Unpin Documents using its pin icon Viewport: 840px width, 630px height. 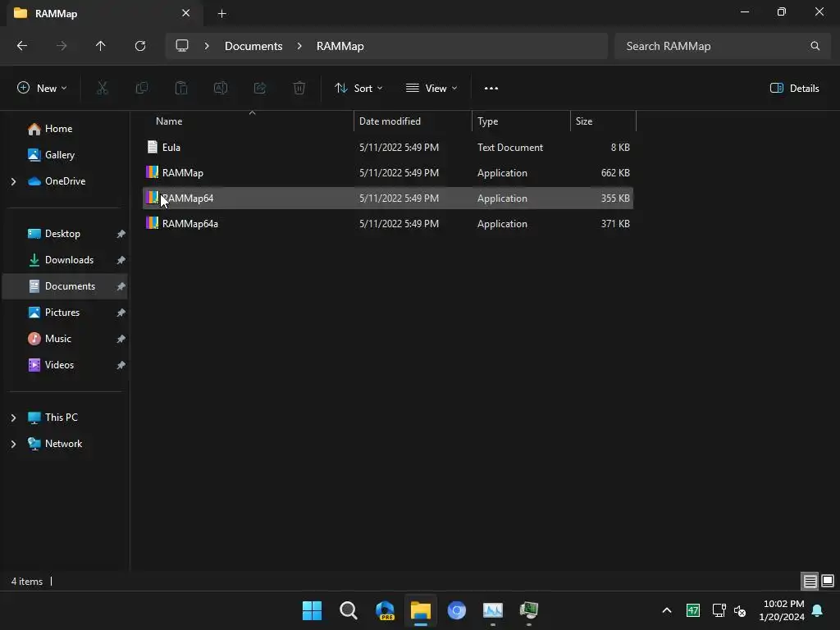pyautogui.click(x=121, y=286)
